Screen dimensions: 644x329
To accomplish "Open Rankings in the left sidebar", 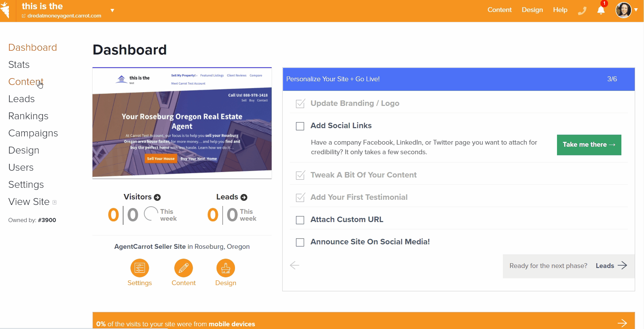I will (x=28, y=116).
